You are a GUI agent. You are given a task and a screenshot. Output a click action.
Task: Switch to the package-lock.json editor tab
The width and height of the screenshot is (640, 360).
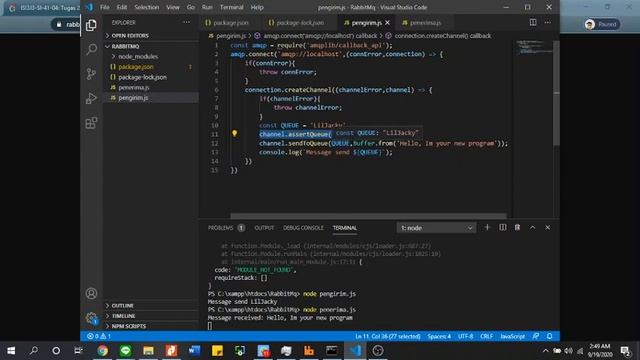tap(300, 22)
